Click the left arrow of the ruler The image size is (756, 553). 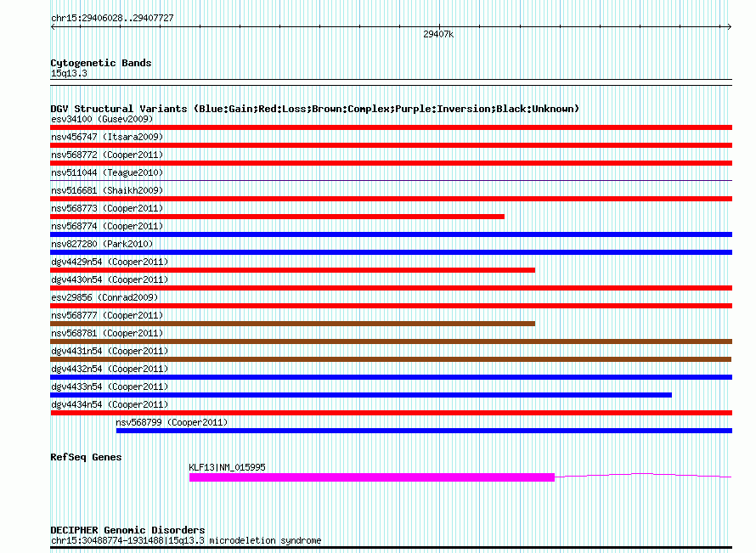click(x=53, y=26)
